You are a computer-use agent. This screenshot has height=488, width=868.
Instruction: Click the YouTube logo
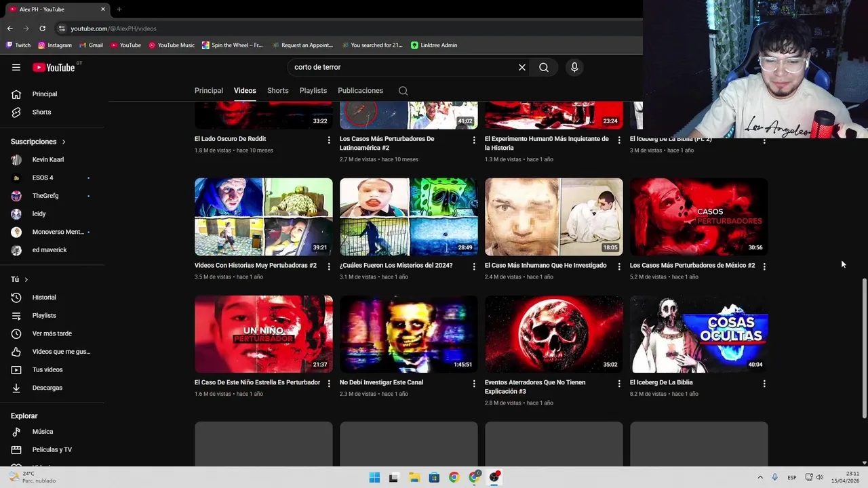pos(54,67)
